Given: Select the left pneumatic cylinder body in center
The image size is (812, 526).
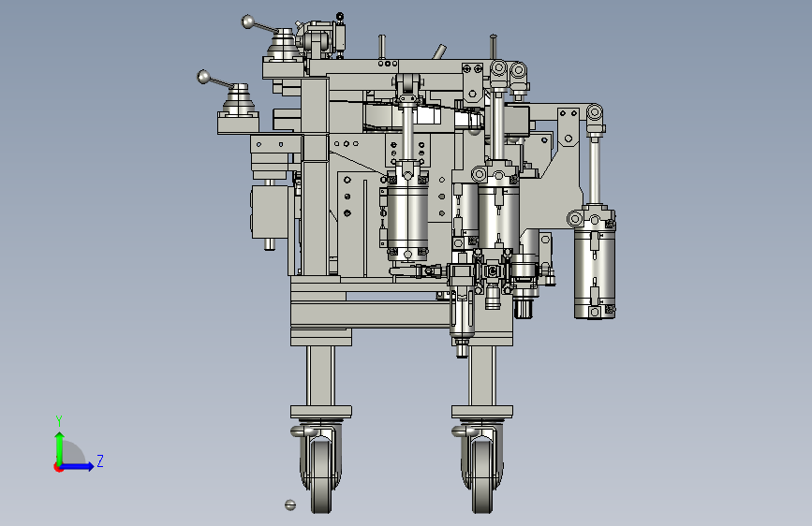Looking at the screenshot, I should click(407, 215).
